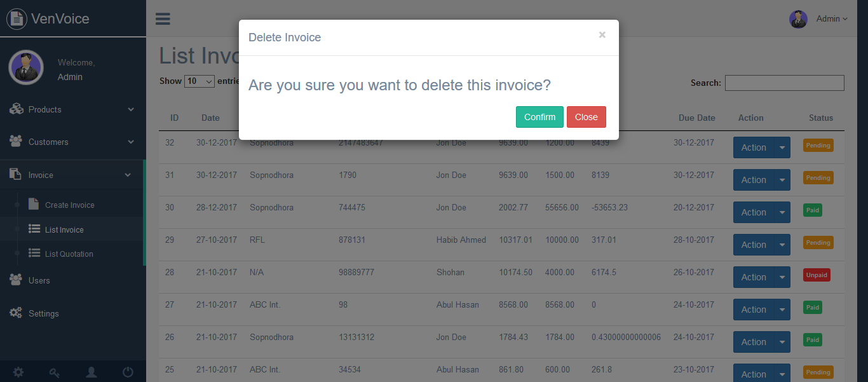Expand the Customers sidebar menu
The image size is (868, 382).
tap(72, 142)
